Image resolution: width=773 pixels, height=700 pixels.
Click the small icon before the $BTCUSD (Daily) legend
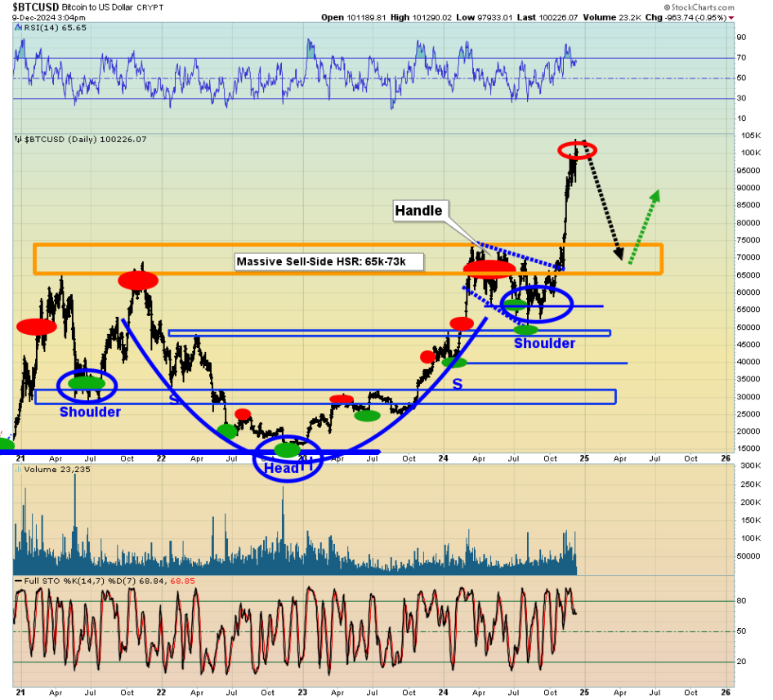click(x=18, y=140)
